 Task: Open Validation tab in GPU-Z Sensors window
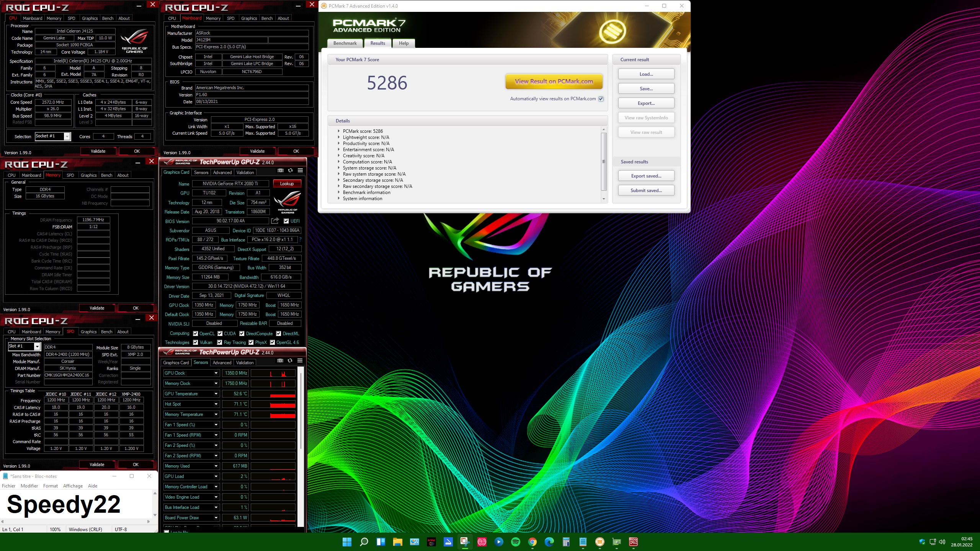245,363
